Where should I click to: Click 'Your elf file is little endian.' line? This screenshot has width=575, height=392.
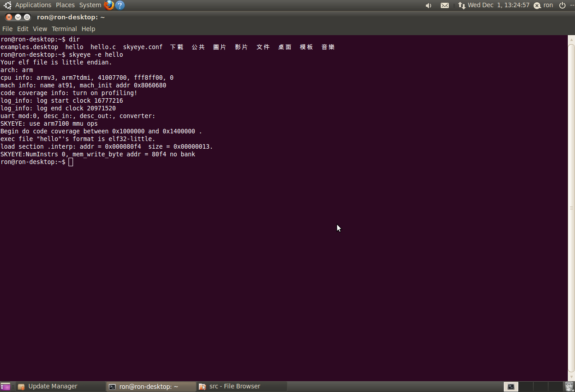tap(56, 62)
